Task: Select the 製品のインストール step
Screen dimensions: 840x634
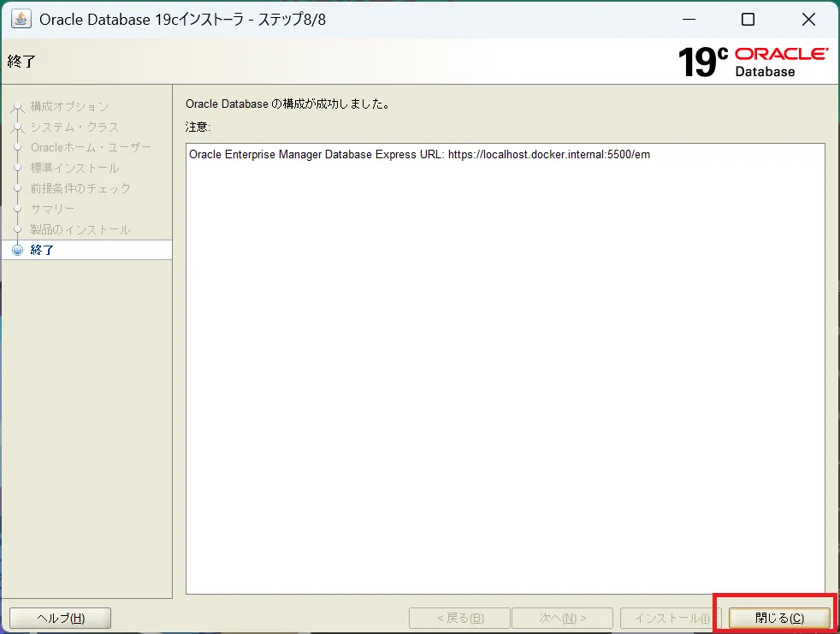Action: coord(80,229)
